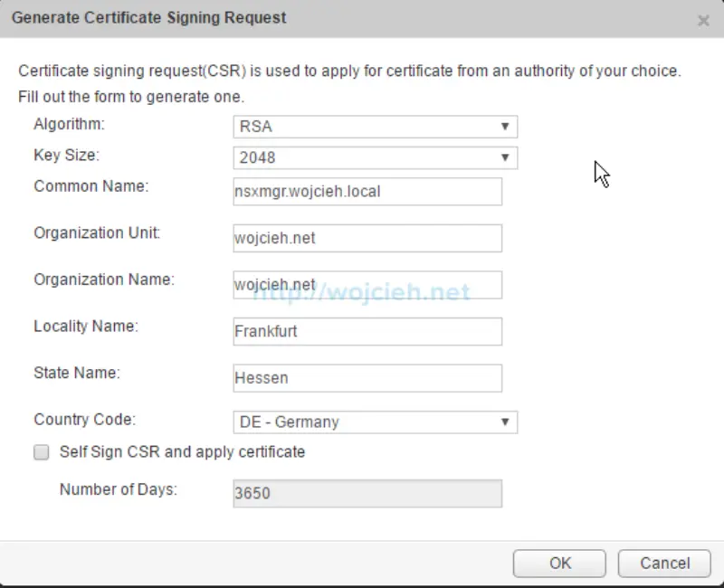Click the X to close the dialog

703,21
